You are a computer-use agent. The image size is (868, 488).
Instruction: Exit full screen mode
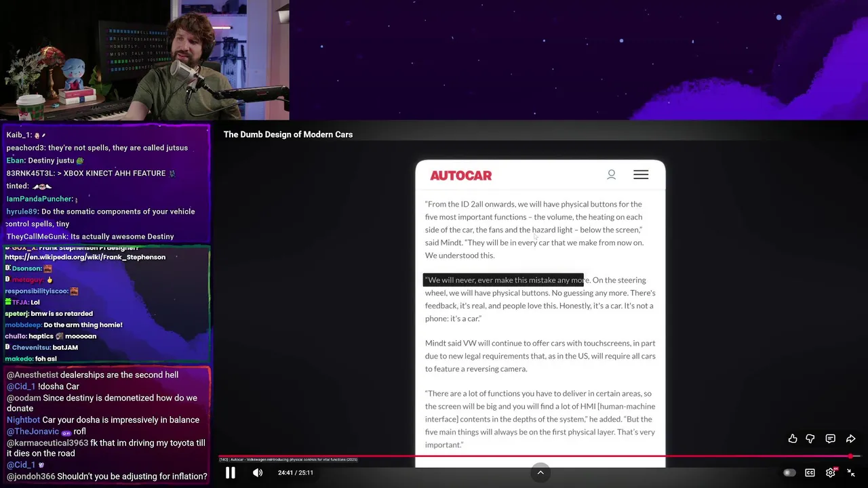[851, 472]
